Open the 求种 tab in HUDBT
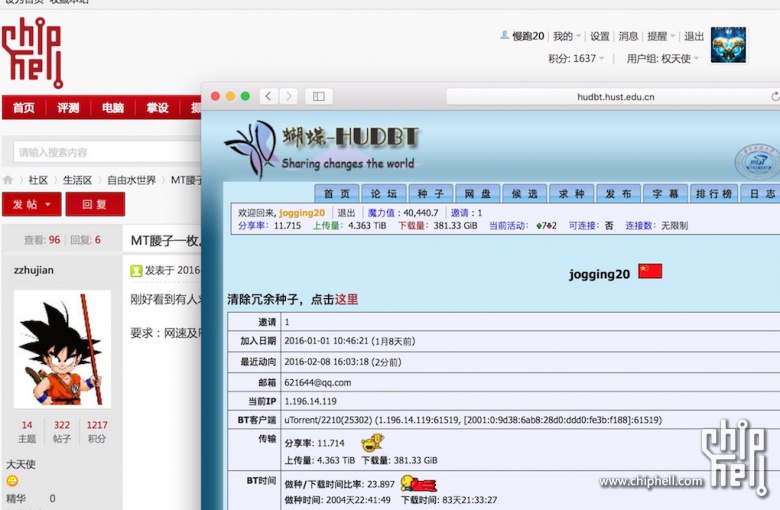This screenshot has width=780, height=510. pyautogui.click(x=571, y=194)
